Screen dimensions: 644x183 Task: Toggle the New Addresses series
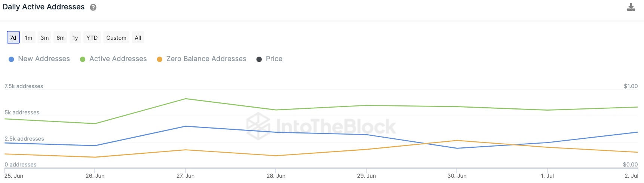[x=44, y=59]
